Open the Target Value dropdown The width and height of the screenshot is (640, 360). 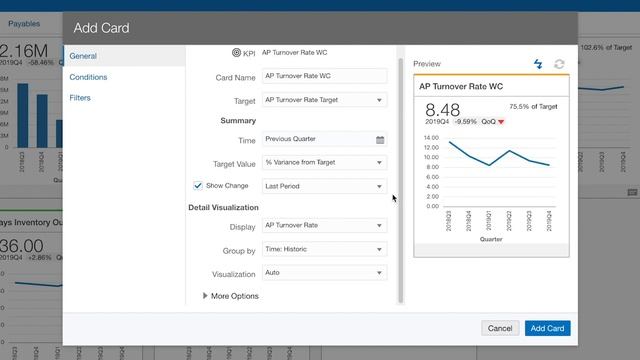(324, 162)
